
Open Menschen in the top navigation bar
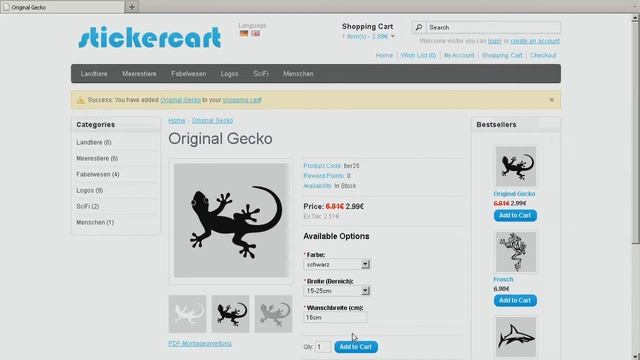[298, 74]
